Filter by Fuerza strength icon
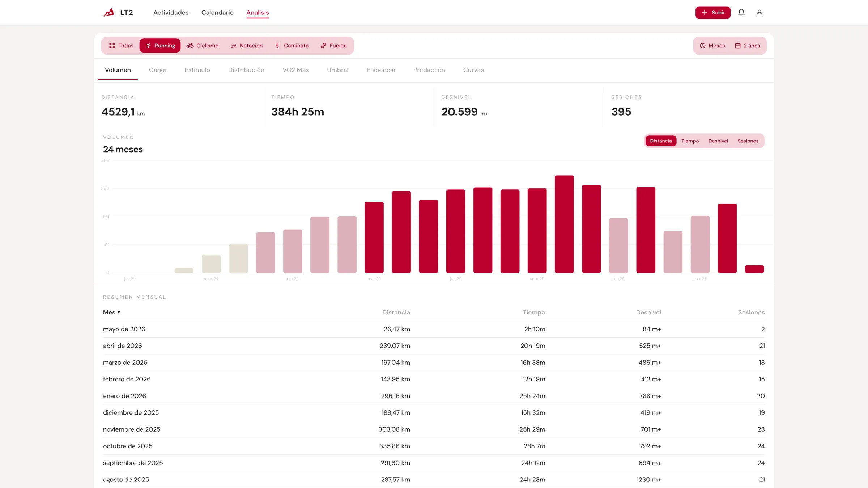This screenshot has height=488, width=868. pos(323,46)
